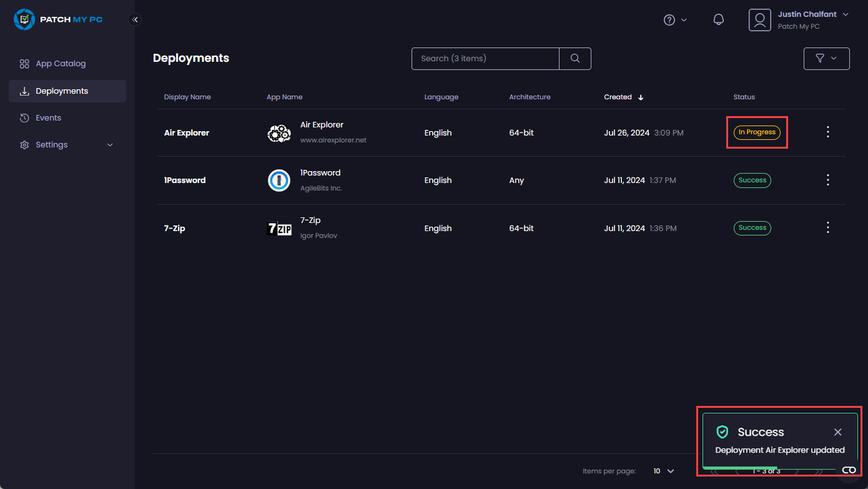The width and height of the screenshot is (868, 489).
Task: Dismiss the Success notification toast
Action: pos(837,432)
